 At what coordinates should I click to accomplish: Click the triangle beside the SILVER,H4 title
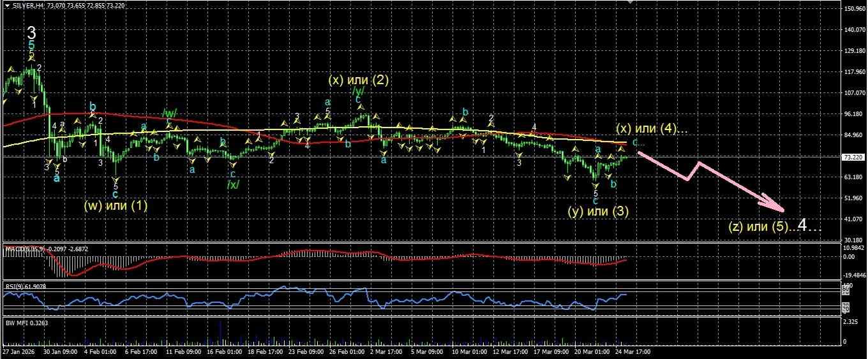(7, 5)
